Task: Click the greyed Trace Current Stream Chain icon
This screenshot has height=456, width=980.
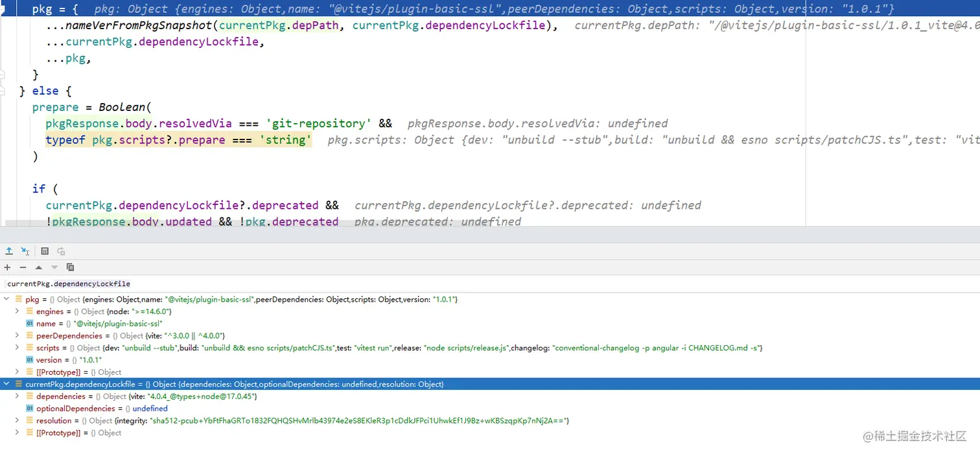Action: pos(61,251)
